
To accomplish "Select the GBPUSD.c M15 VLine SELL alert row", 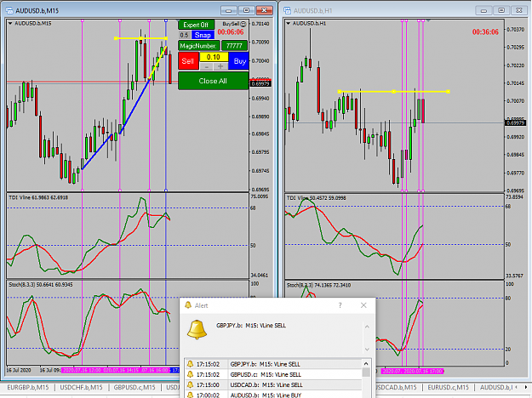I will 273,374.
